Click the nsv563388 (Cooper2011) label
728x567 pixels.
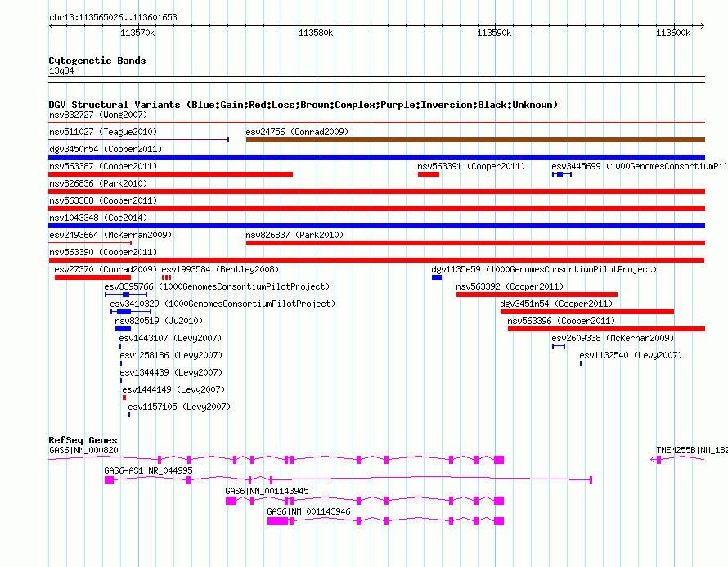tap(103, 200)
